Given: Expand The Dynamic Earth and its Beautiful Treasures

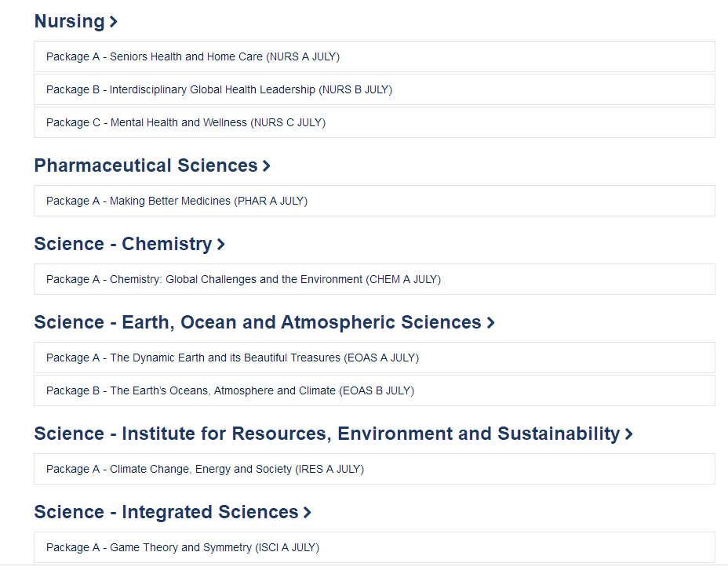Looking at the screenshot, I should pyautogui.click(x=374, y=358).
